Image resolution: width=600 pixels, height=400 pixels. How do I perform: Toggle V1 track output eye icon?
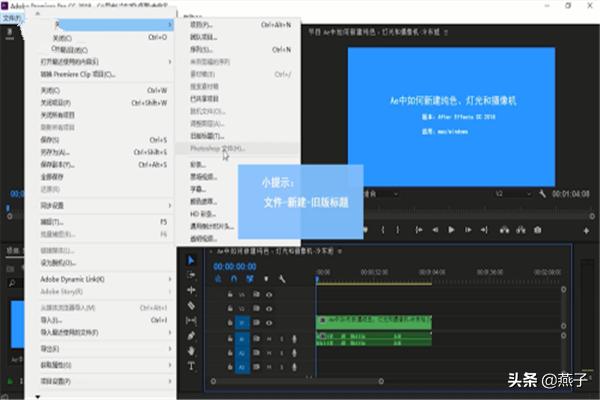[270, 323]
